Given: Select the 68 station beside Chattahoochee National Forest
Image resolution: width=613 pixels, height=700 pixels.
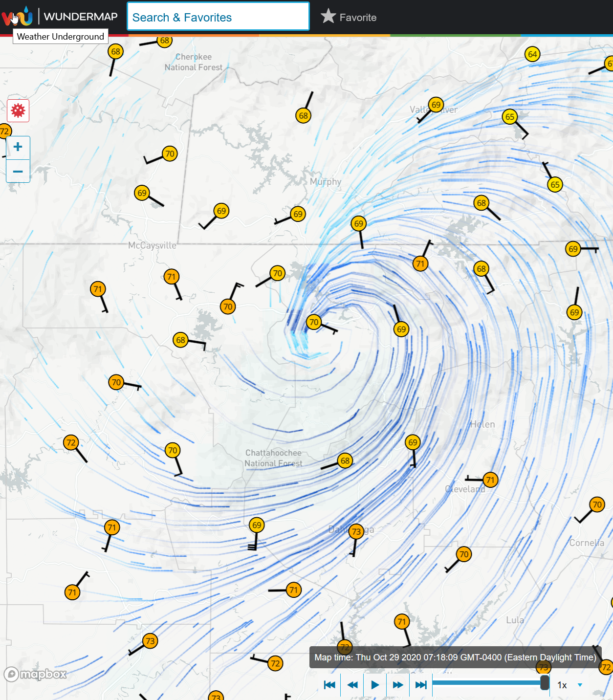Looking at the screenshot, I should pos(345,460).
